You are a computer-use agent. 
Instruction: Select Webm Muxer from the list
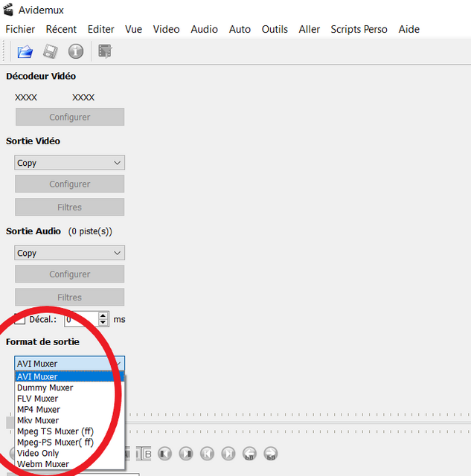coord(69,464)
